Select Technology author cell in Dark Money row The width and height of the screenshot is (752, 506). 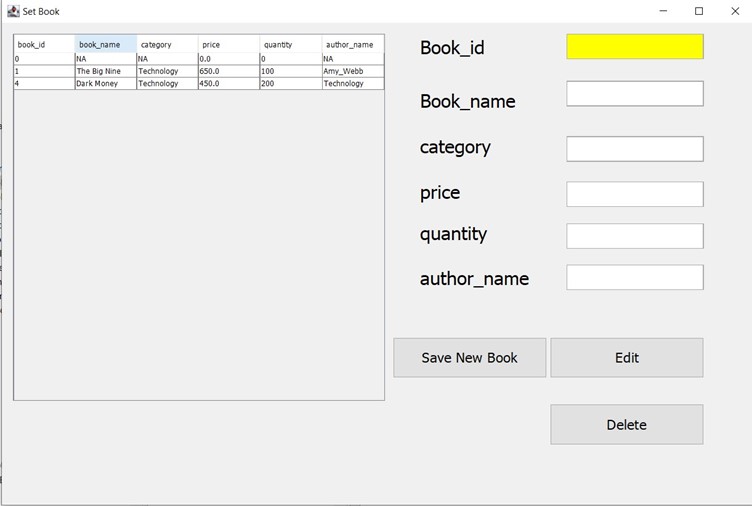[x=353, y=83]
